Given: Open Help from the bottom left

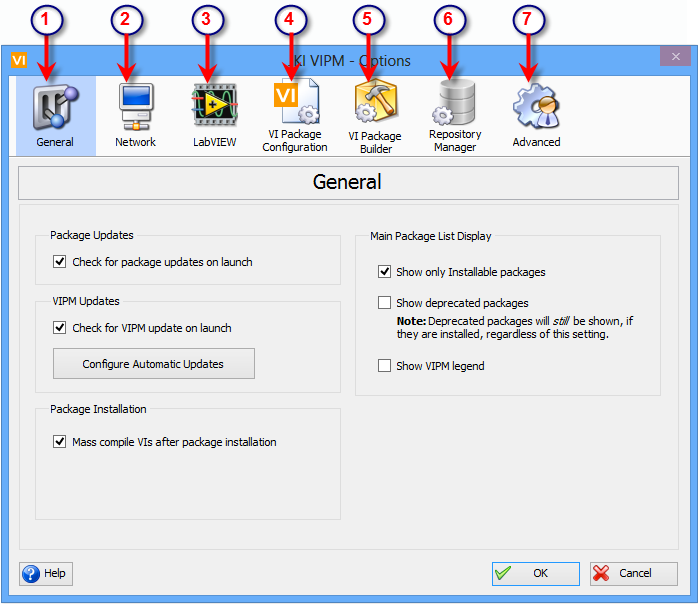Looking at the screenshot, I should pos(46,573).
